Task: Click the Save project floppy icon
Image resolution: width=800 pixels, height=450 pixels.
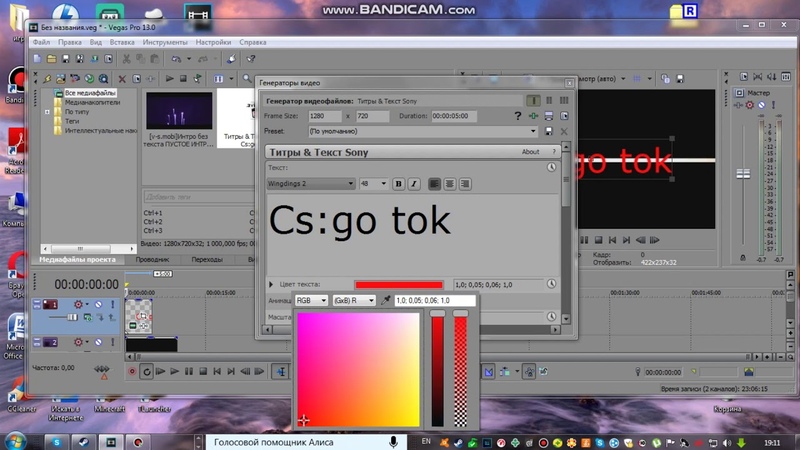Action: 65,59
